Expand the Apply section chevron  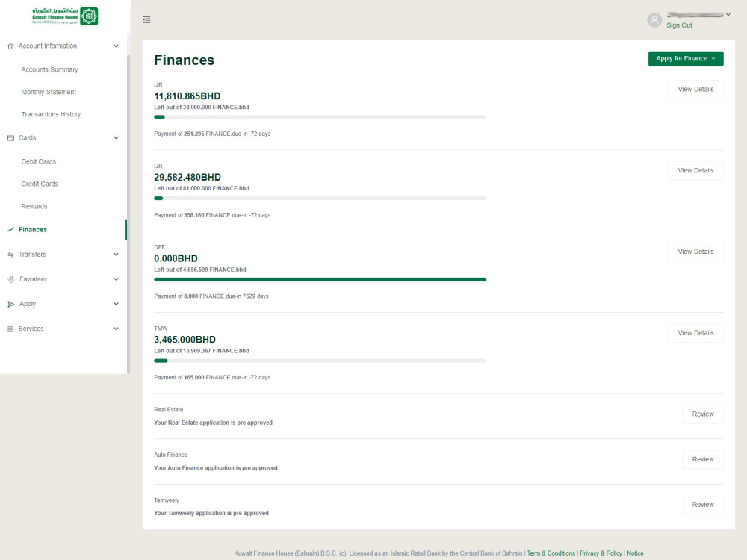(117, 305)
